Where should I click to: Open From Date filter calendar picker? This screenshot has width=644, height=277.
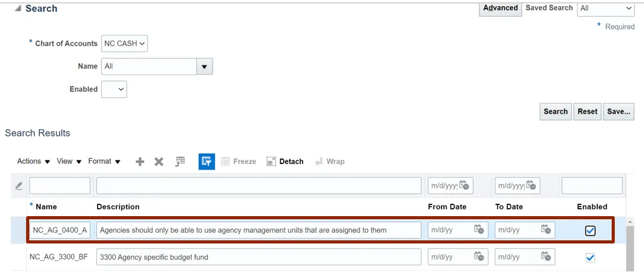pyautogui.click(x=464, y=186)
